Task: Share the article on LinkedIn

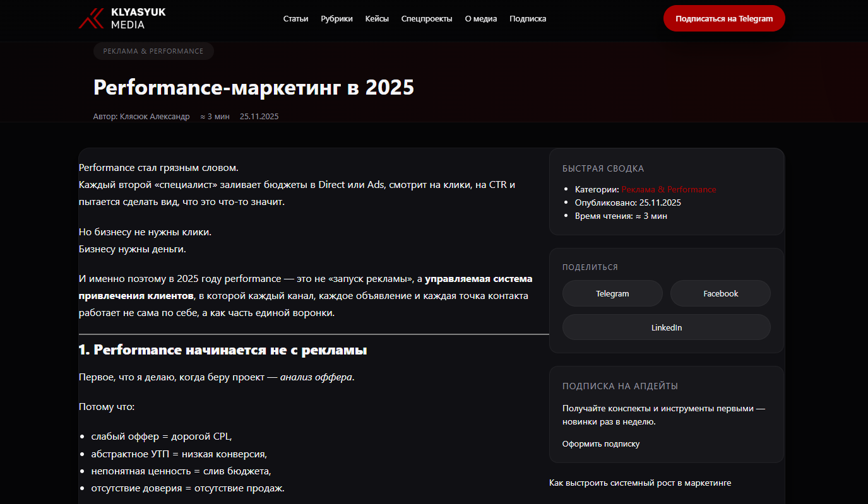Action: pyautogui.click(x=666, y=327)
